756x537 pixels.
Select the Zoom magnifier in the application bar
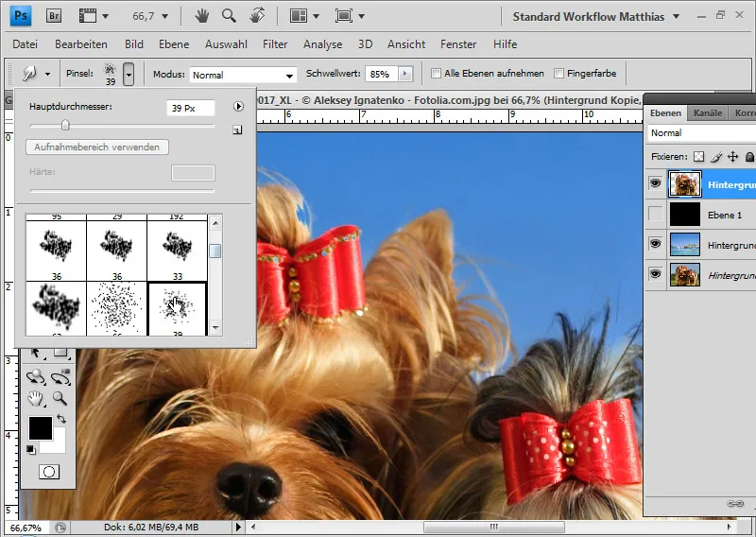229,16
